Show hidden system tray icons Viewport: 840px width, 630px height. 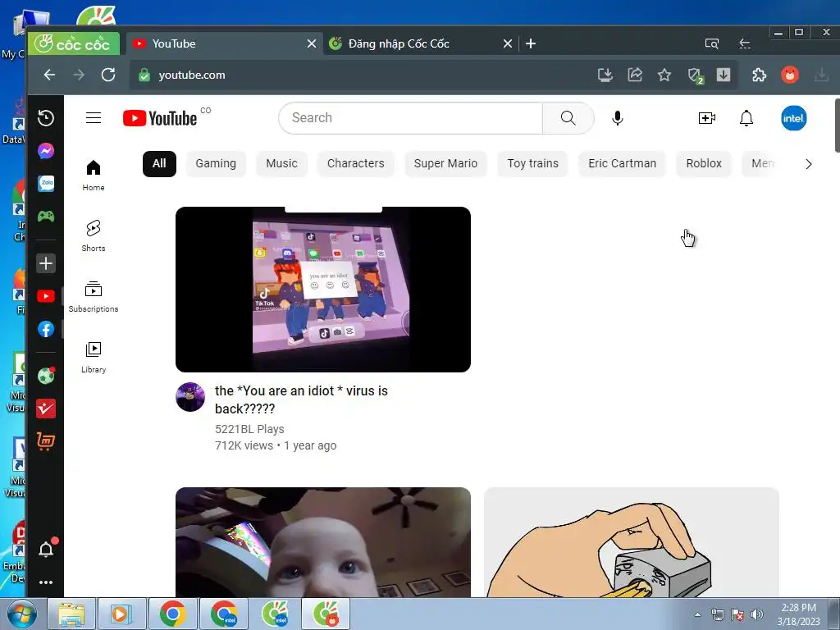click(697, 614)
